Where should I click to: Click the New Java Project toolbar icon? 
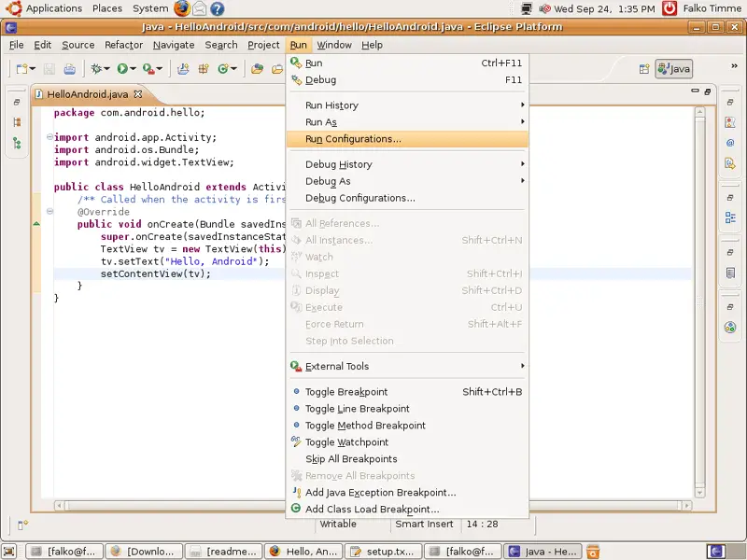(183, 69)
